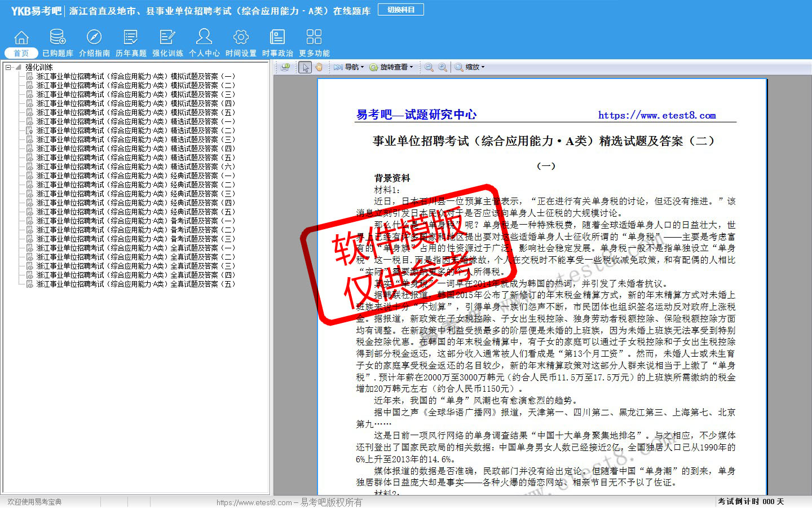Open the 旋转查看 rotate view dropdown
Image resolution: width=812 pixels, height=508 pixels.
(392, 67)
